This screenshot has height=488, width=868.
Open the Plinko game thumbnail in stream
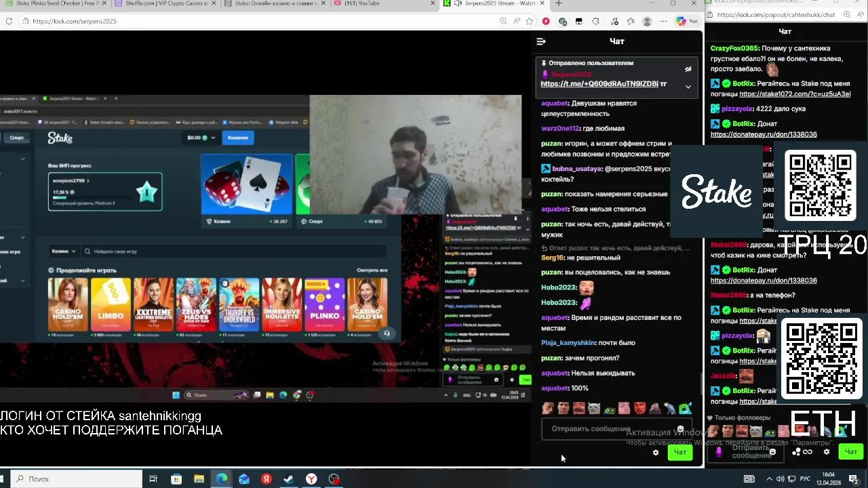point(325,304)
